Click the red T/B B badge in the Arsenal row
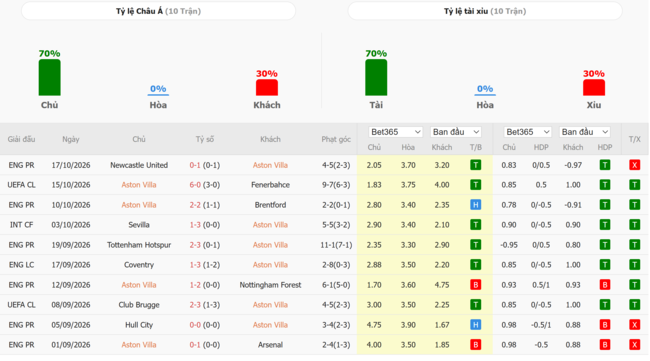The width and height of the screenshot is (650, 361). tap(475, 344)
